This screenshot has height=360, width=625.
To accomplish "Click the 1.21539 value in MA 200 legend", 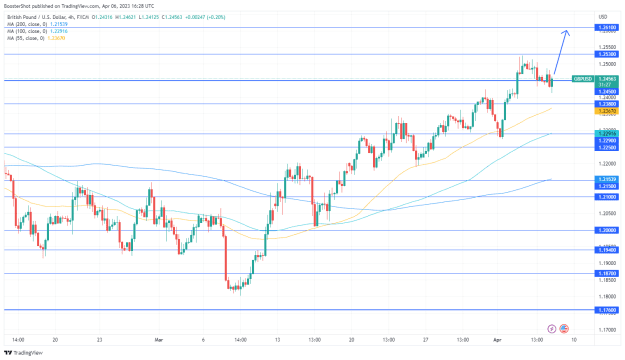I will tap(59, 24).
